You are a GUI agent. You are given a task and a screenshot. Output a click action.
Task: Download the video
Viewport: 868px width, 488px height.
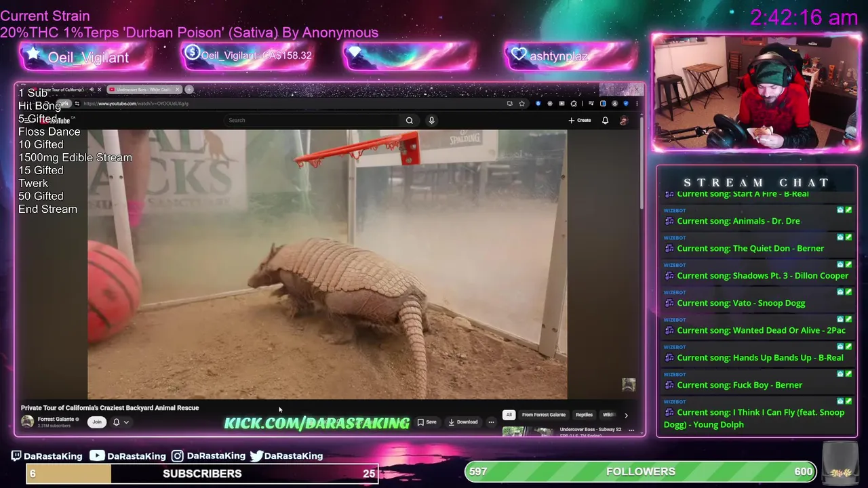[x=462, y=422]
